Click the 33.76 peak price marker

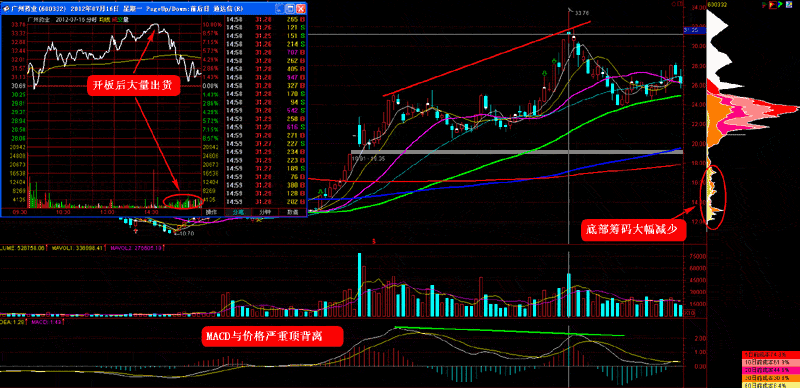(x=582, y=12)
